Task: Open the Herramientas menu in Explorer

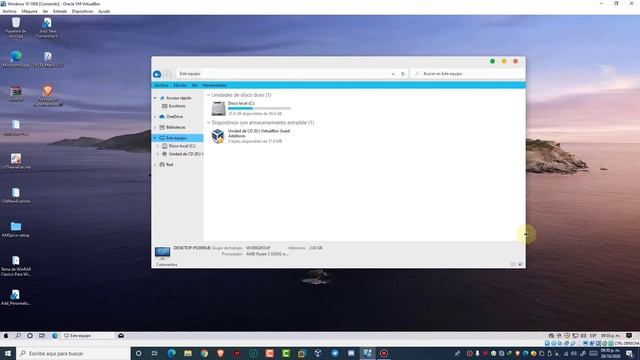Action: 214,85
